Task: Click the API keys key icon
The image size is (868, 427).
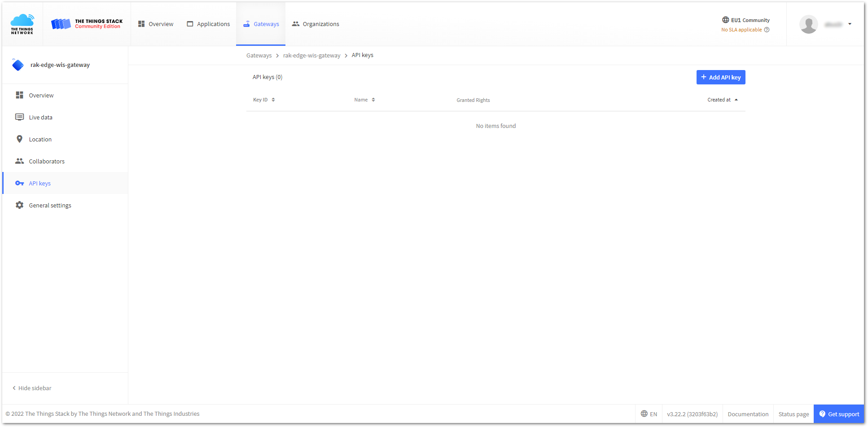Action: click(19, 183)
